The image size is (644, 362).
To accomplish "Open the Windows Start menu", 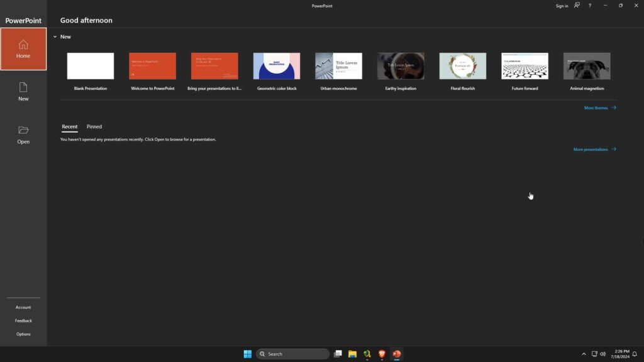I will pos(247,354).
